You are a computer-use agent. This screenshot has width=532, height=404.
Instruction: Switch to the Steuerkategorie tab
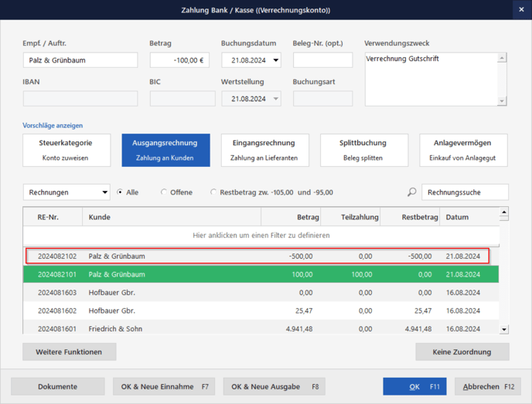66,150
